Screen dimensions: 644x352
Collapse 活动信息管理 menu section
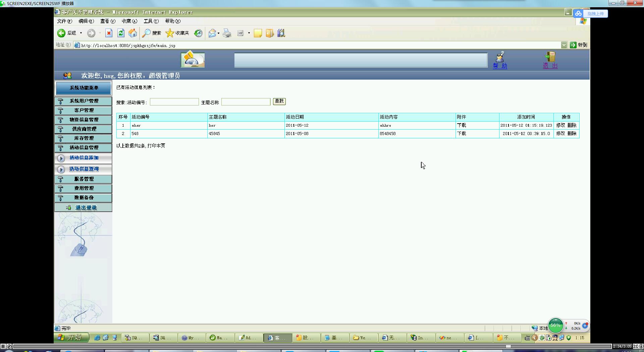coord(83,148)
